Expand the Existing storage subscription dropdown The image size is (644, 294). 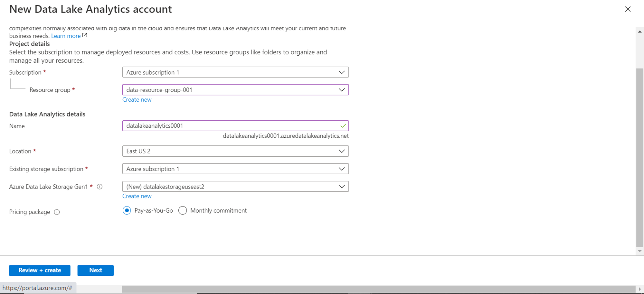(x=235, y=169)
